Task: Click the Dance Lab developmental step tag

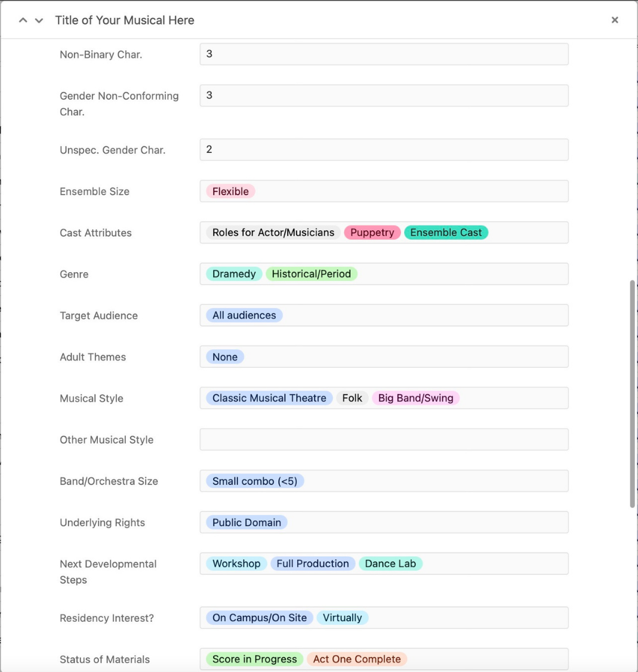Action: 390,564
